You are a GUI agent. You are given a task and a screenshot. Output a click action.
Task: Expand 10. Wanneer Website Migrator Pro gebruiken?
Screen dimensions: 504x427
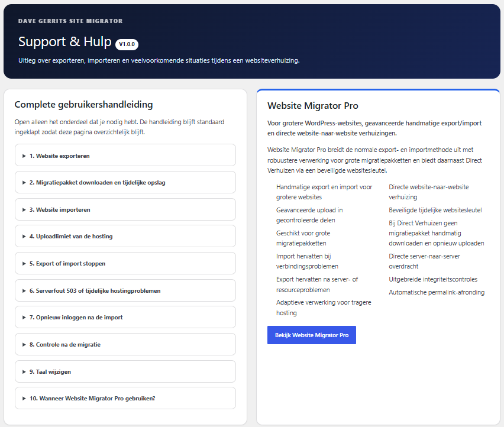point(125,398)
